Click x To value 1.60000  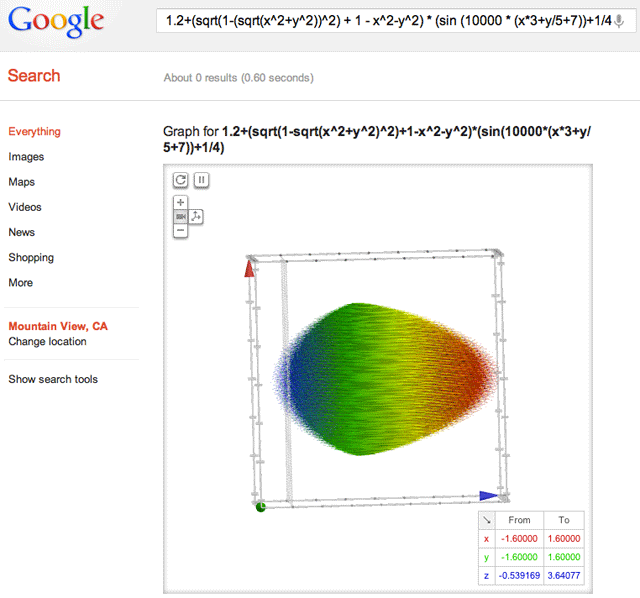pyautogui.click(x=564, y=539)
